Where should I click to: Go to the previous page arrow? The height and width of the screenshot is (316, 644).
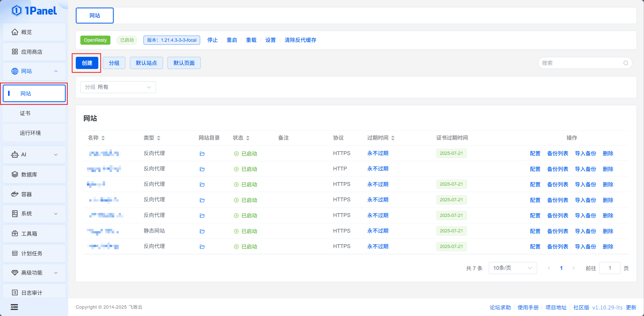click(549, 268)
